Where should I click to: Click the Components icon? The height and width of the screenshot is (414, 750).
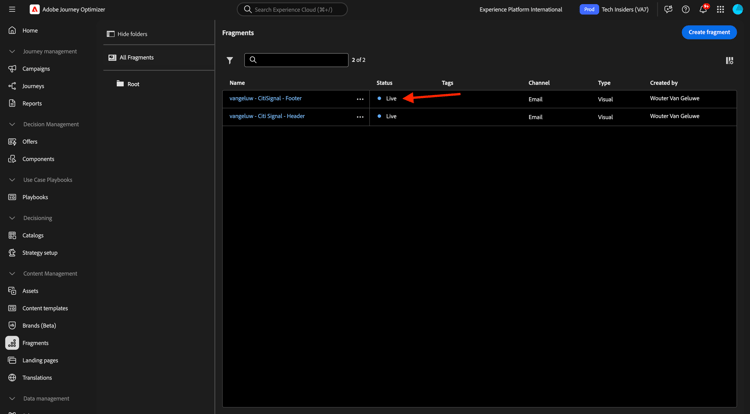point(12,159)
